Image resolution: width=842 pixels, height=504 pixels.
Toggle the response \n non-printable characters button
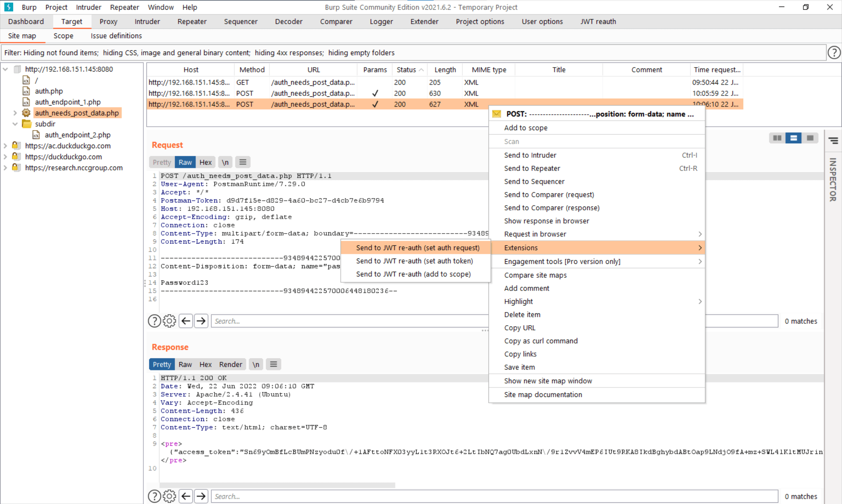tap(256, 364)
